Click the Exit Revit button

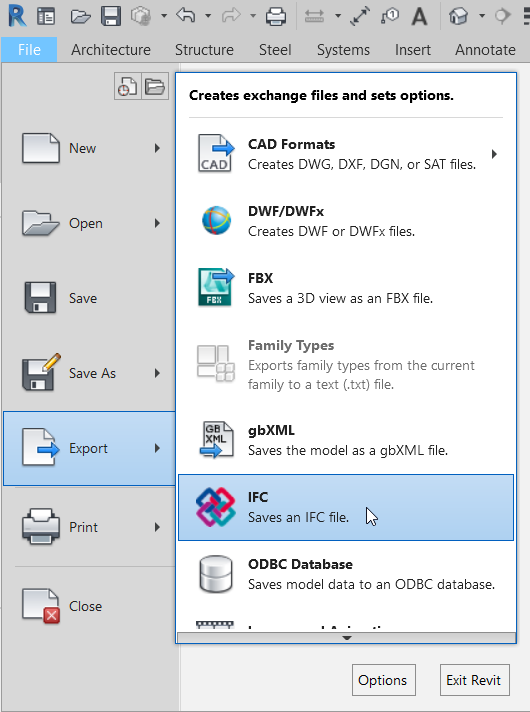pos(474,680)
